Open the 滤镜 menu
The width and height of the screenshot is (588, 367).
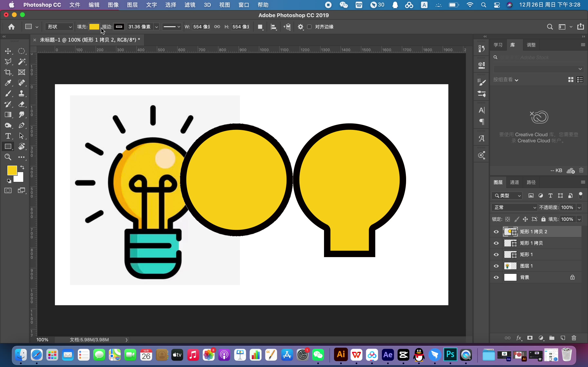click(x=190, y=5)
